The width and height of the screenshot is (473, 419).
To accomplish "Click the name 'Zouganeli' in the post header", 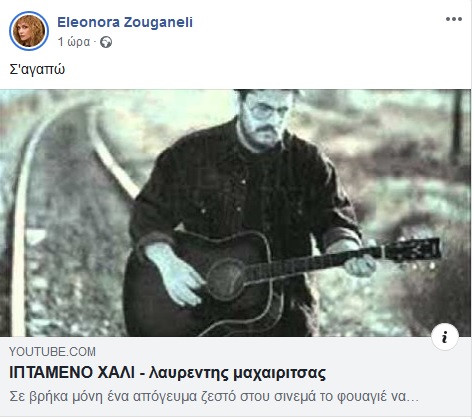I will pyautogui.click(x=158, y=22).
